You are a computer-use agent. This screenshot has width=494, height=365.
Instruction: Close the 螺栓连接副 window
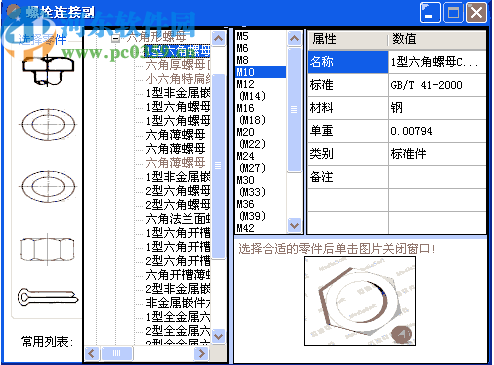476,13
